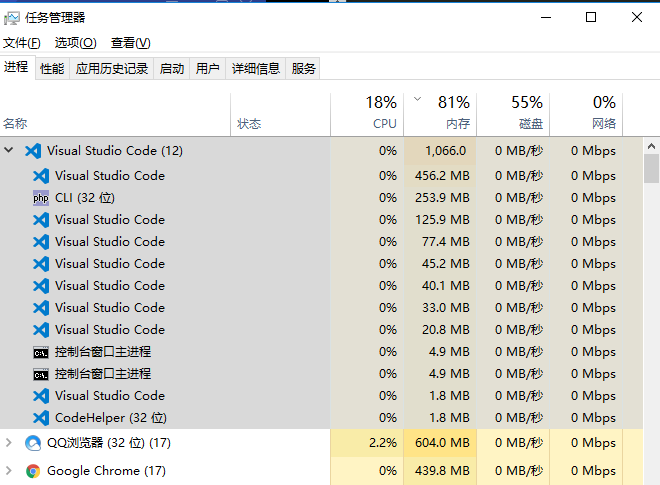The width and height of the screenshot is (660, 485).
Task: Expand the QQ浏览器 (32 位) (17) group
Action: [x=8, y=442]
